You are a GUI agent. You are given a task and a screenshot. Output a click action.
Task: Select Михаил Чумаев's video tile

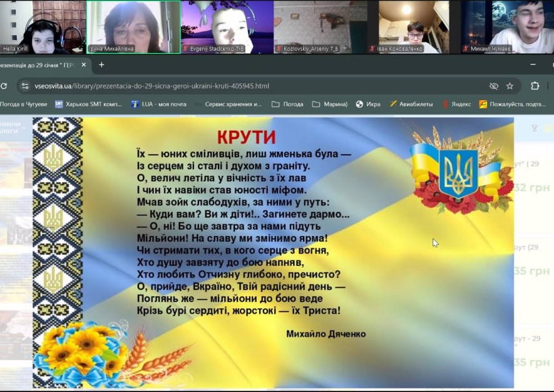coord(507,27)
